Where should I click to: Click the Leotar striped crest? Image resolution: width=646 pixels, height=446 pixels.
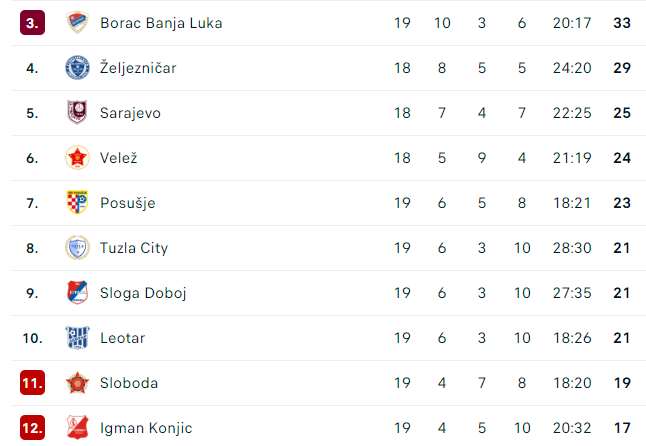click(x=77, y=338)
